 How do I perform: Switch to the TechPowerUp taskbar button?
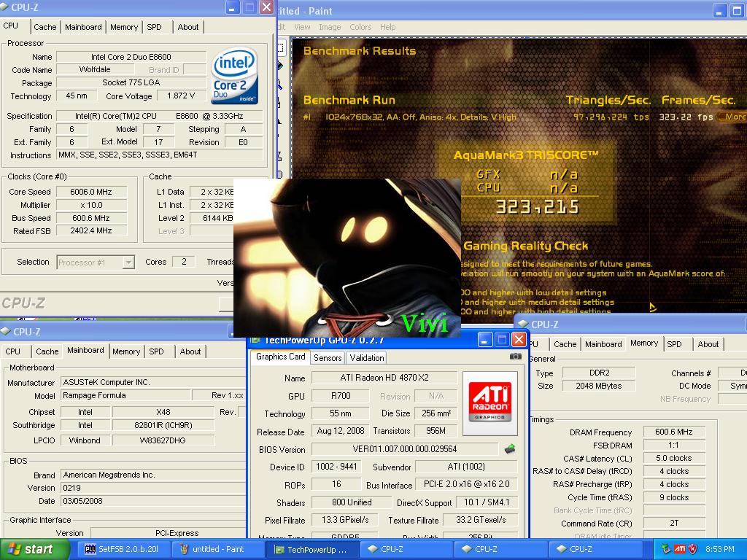[311, 549]
